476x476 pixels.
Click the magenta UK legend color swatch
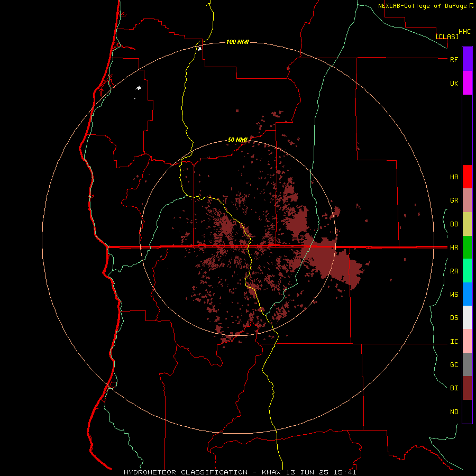coord(467,83)
